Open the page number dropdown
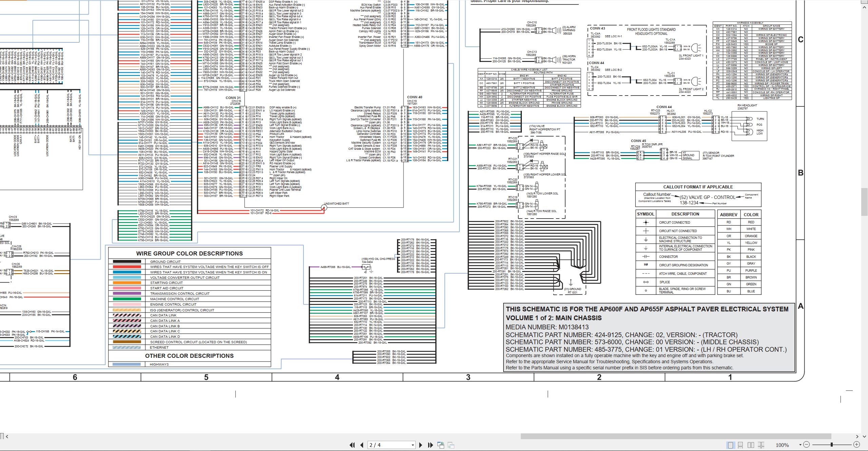 pos(413,445)
